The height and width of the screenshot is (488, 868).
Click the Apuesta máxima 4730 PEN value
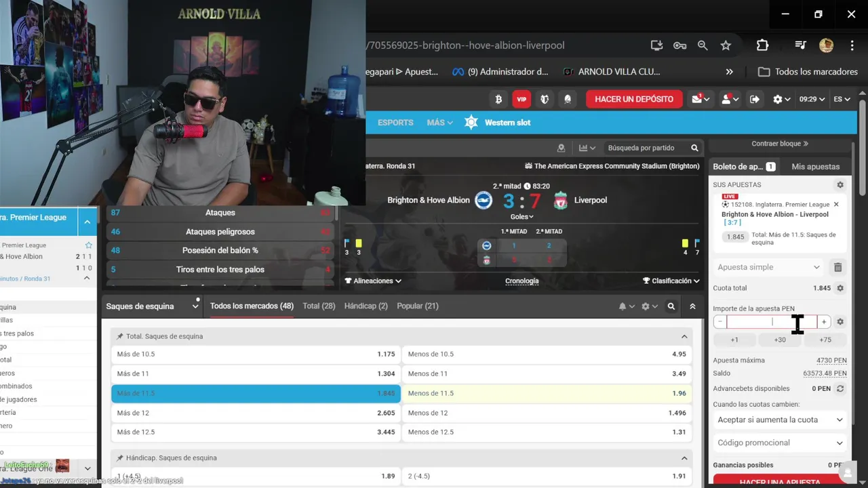(x=831, y=361)
